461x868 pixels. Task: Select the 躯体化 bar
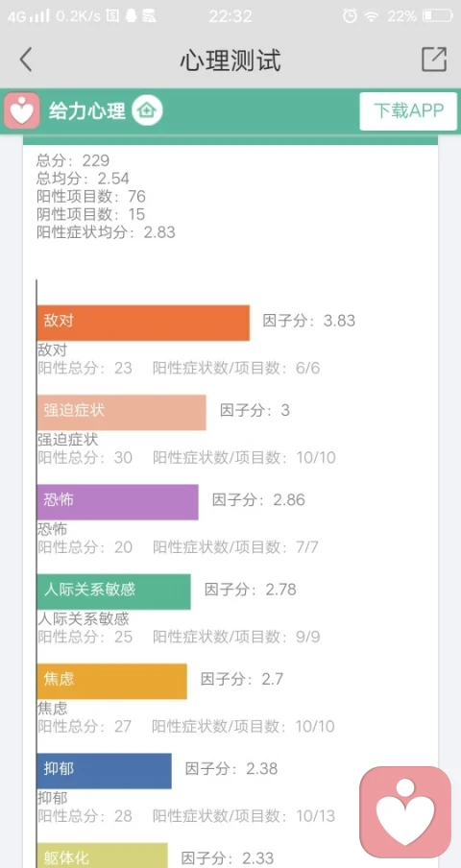(x=103, y=856)
